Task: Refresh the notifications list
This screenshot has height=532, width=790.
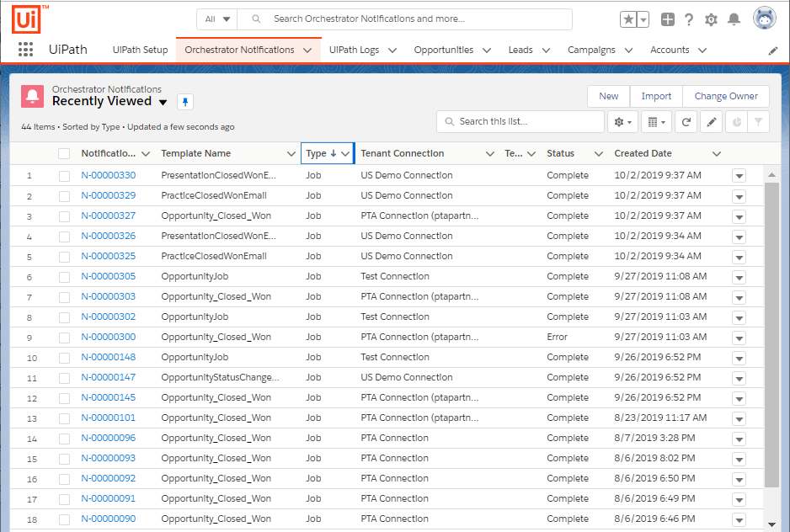Action: [686, 122]
